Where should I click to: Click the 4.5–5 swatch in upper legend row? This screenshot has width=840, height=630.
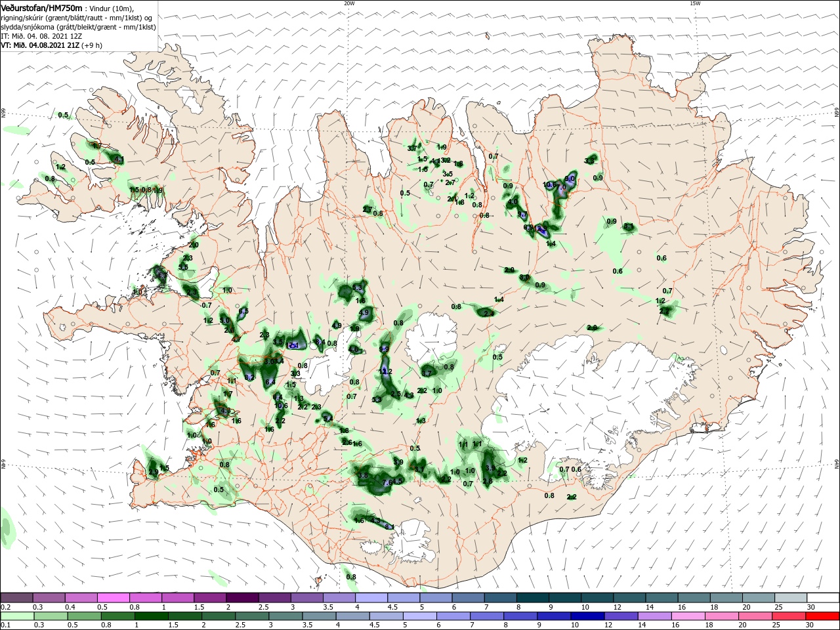coord(403,597)
